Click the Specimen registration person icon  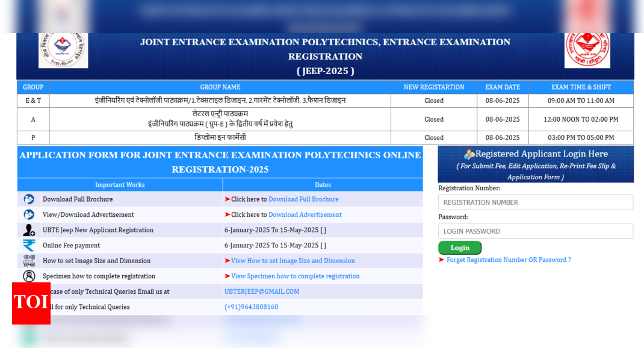click(29, 276)
